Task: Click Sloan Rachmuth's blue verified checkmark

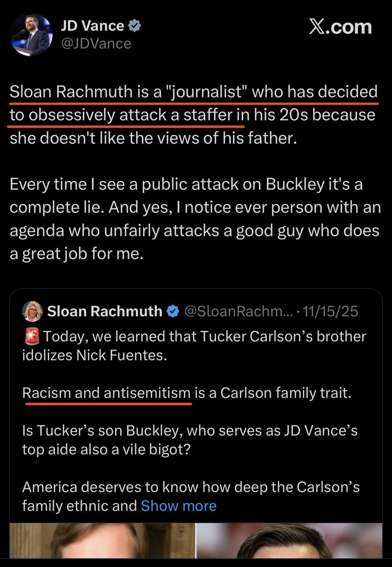Action: click(174, 311)
